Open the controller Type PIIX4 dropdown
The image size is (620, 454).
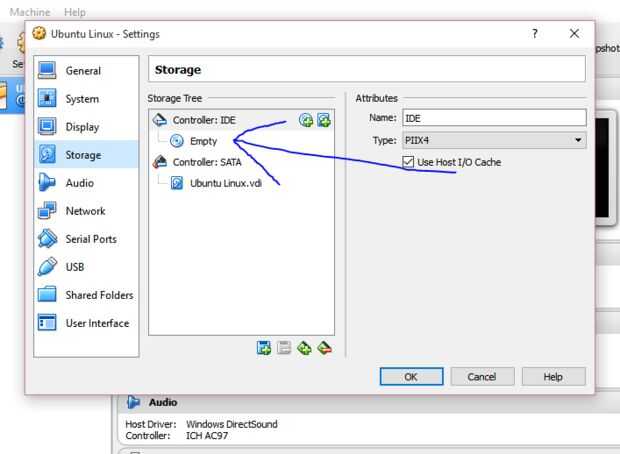[494, 140]
